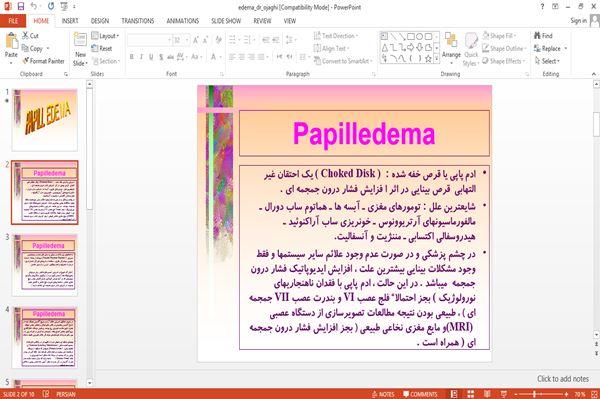Open PowerPoint Help question mark
The height and width of the screenshot is (399, 600).
(x=542, y=7)
